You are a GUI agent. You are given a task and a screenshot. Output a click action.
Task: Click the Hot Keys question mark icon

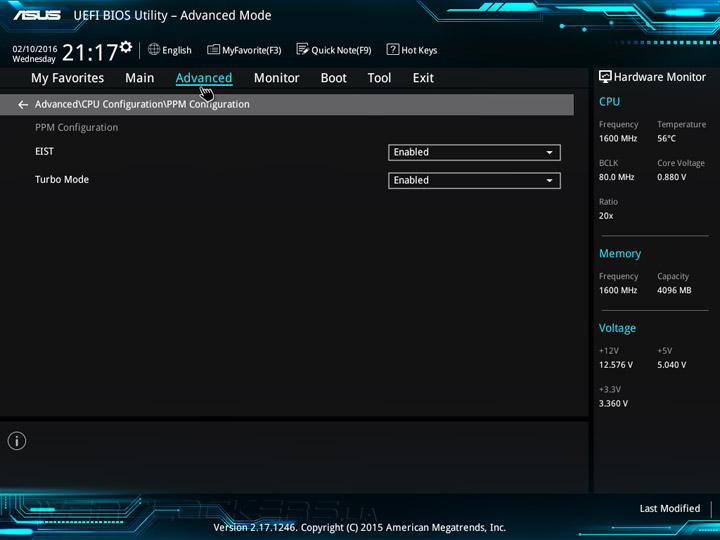click(x=393, y=49)
